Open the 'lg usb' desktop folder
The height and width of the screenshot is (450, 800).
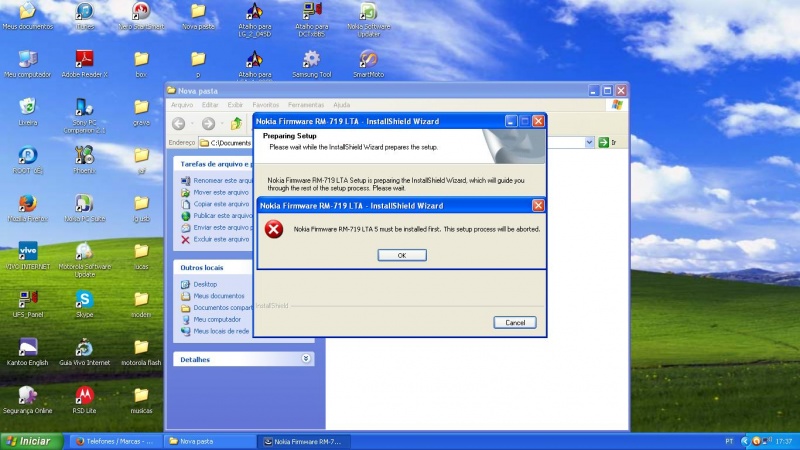click(x=141, y=208)
